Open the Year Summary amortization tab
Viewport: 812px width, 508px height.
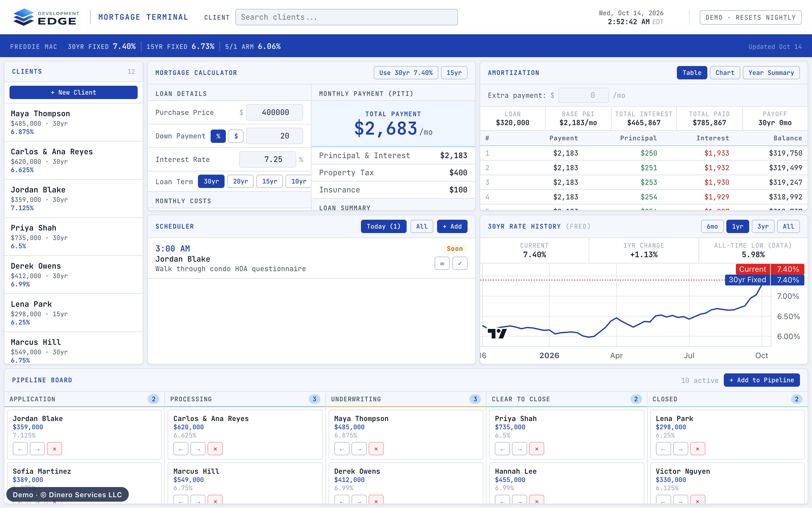771,73
